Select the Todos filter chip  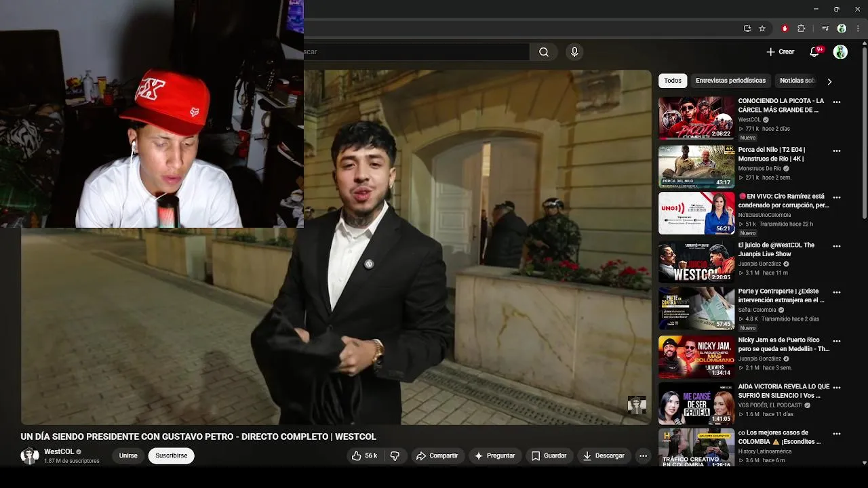pos(673,81)
